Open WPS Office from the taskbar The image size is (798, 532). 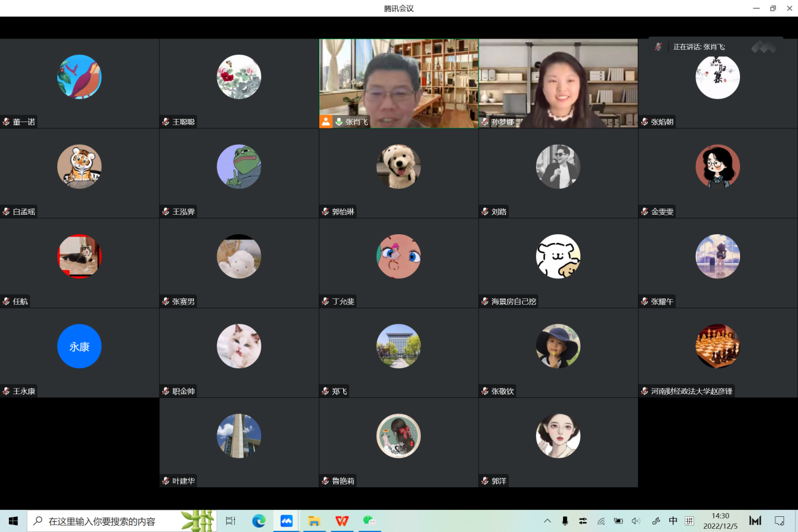[342, 521]
